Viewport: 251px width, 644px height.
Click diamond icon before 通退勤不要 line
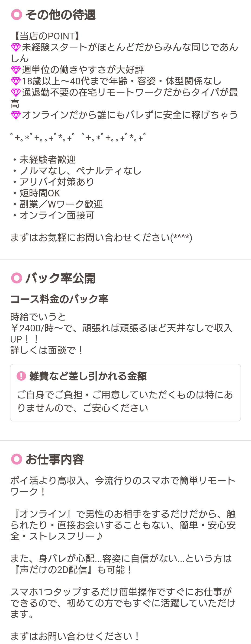pos(16,93)
